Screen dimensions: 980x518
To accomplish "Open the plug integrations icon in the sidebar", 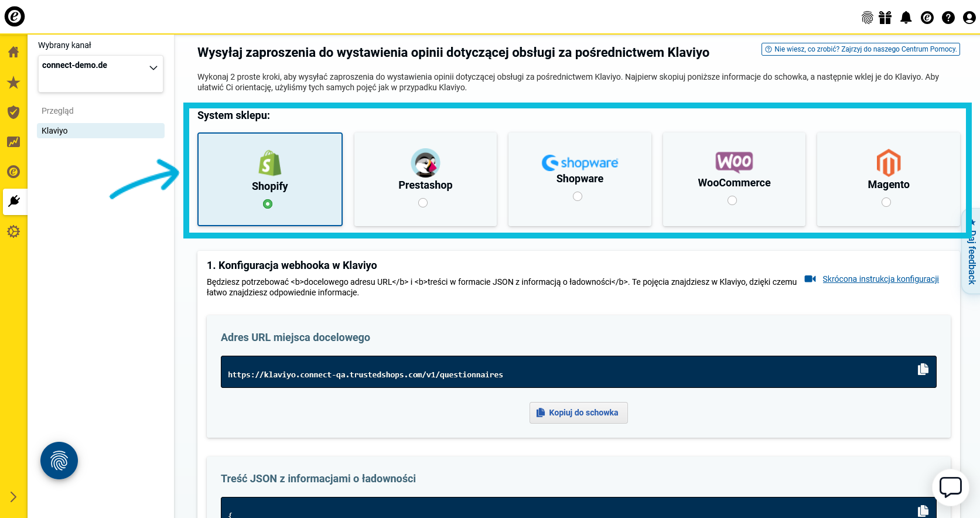I will (x=15, y=201).
